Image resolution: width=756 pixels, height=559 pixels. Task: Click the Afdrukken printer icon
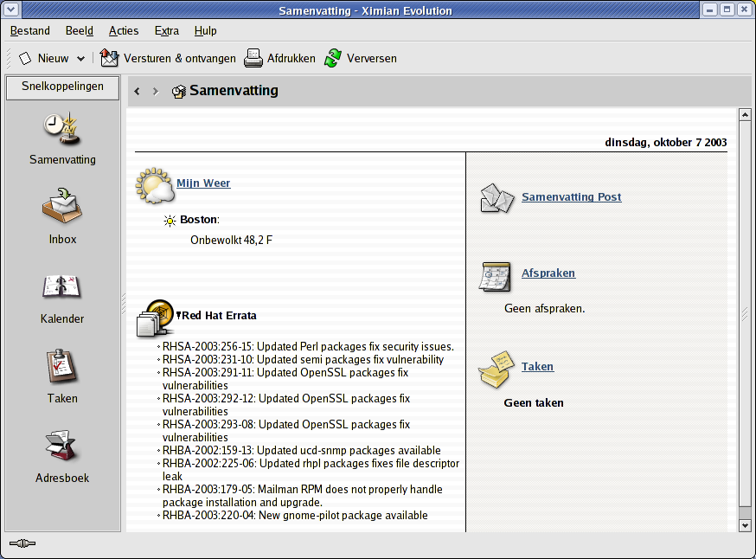[x=253, y=58]
